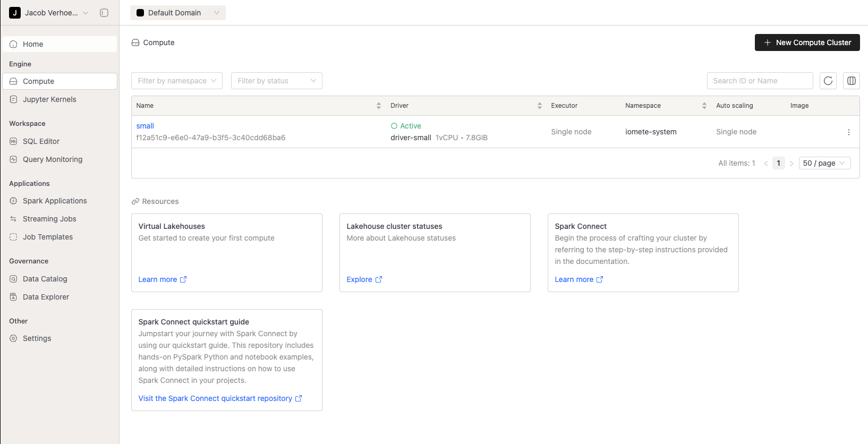The height and width of the screenshot is (444, 868).
Task: Sort the table by Namespace column
Action: tap(704, 106)
